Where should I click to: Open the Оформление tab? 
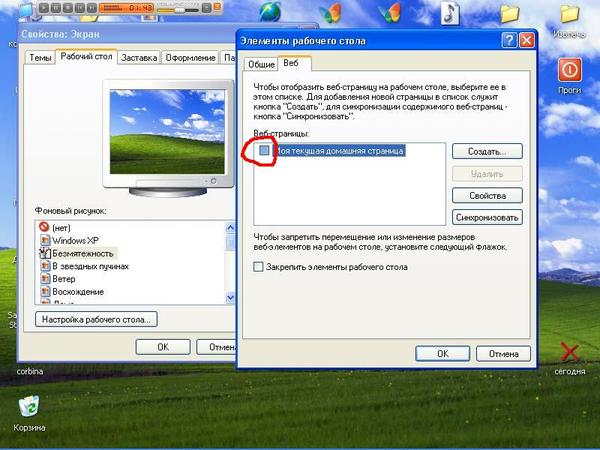(190, 58)
